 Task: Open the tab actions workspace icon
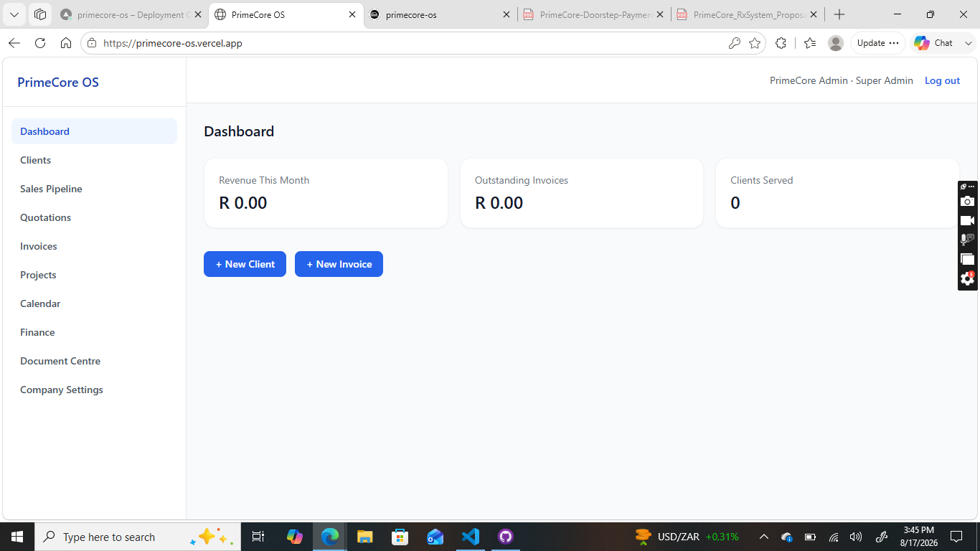click(x=40, y=14)
